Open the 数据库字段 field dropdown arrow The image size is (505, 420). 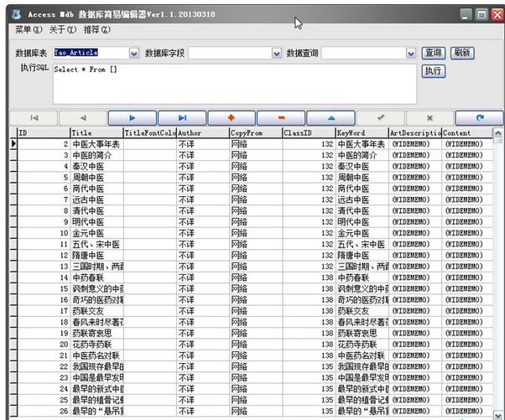click(277, 53)
